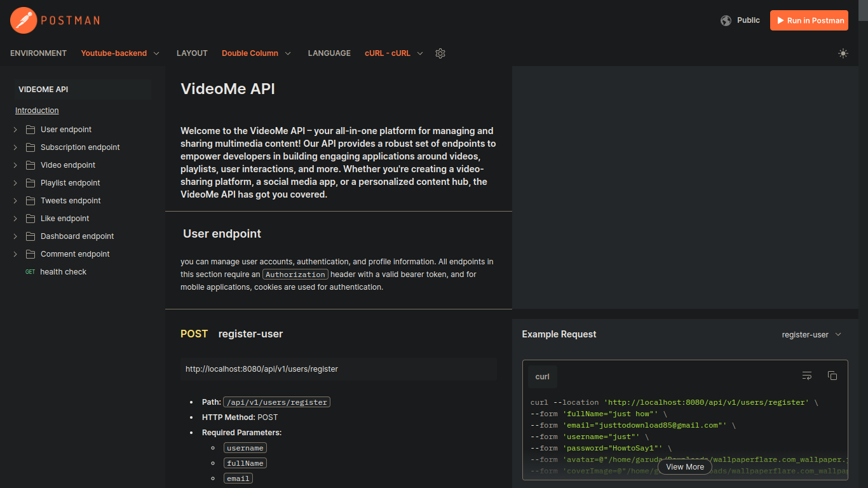Expand the Tweets endpoint chevron
The image size is (868, 488).
pyautogui.click(x=15, y=201)
